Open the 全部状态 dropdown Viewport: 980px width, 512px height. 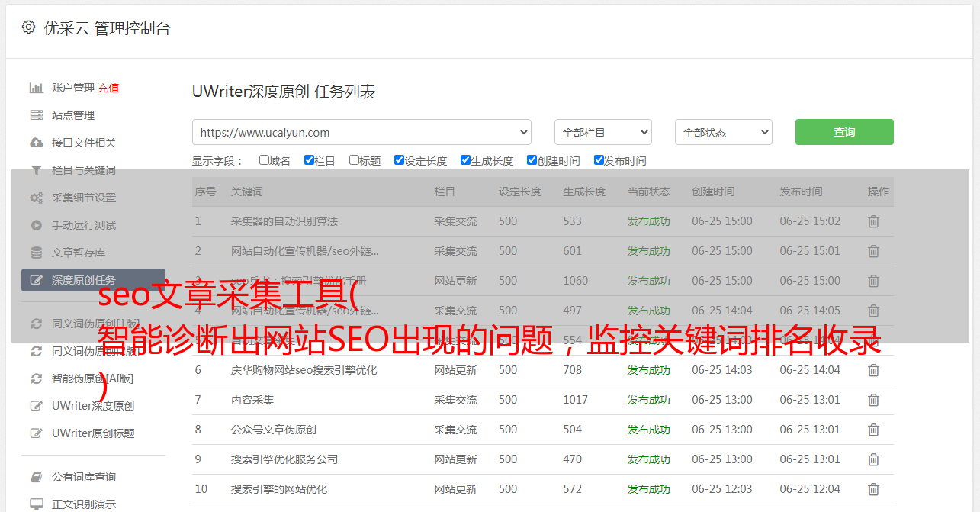[x=723, y=132]
